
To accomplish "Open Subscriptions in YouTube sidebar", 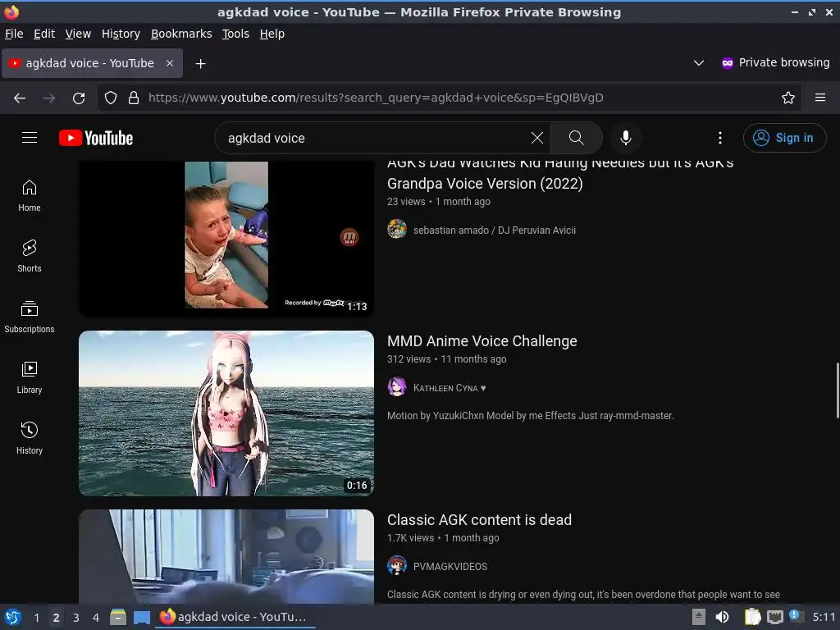I will pyautogui.click(x=30, y=317).
